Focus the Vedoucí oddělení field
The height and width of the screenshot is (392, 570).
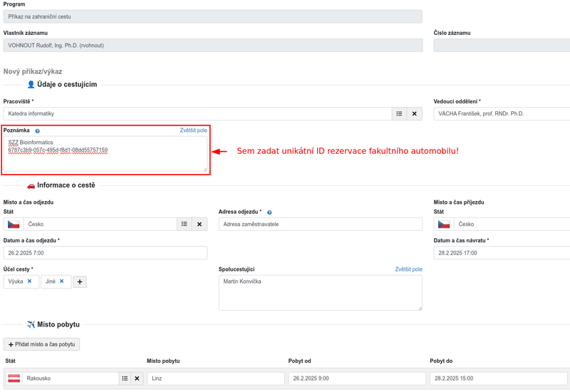coord(502,114)
